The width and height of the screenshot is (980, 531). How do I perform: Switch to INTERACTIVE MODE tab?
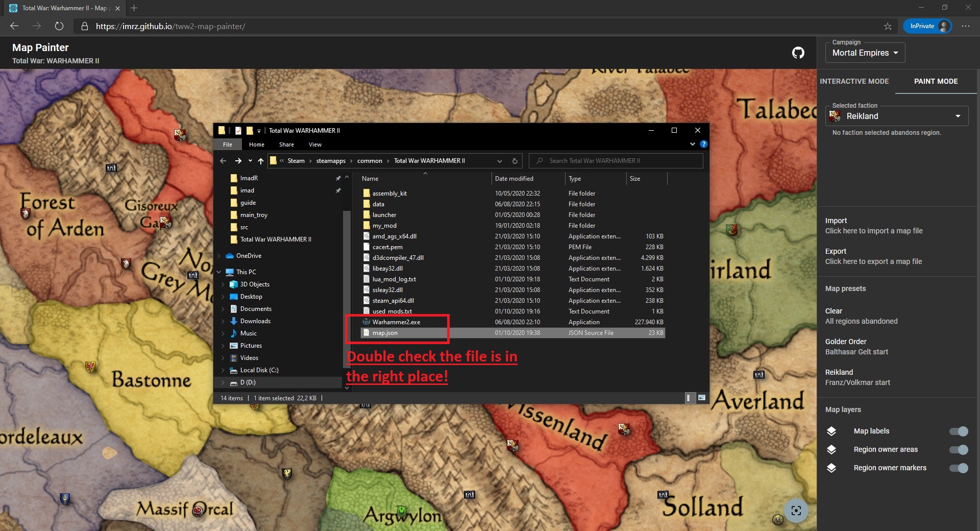pos(854,81)
